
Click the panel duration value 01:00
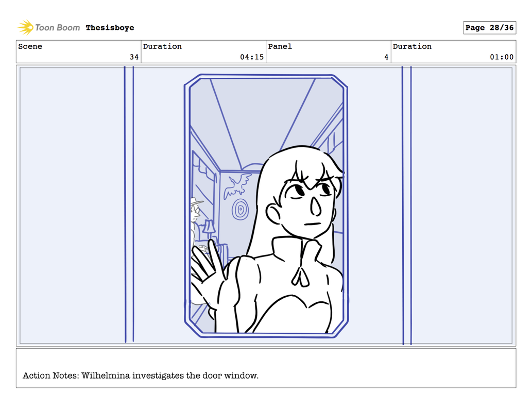(x=502, y=57)
